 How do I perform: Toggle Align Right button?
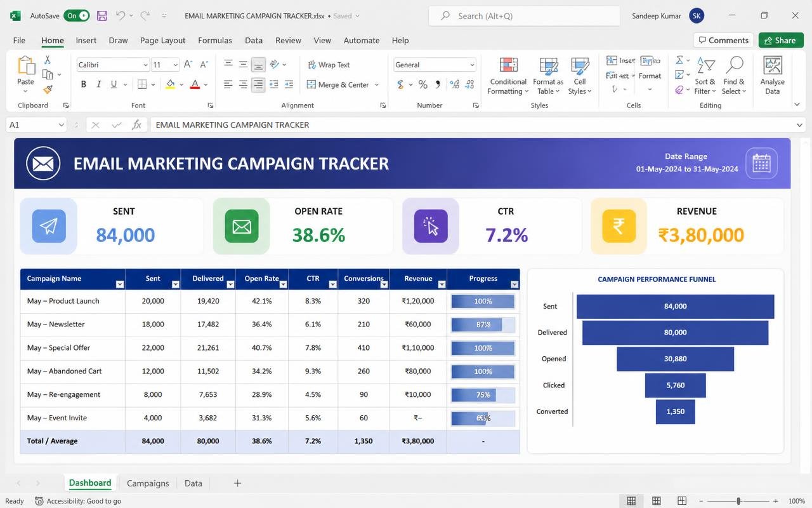(x=258, y=84)
